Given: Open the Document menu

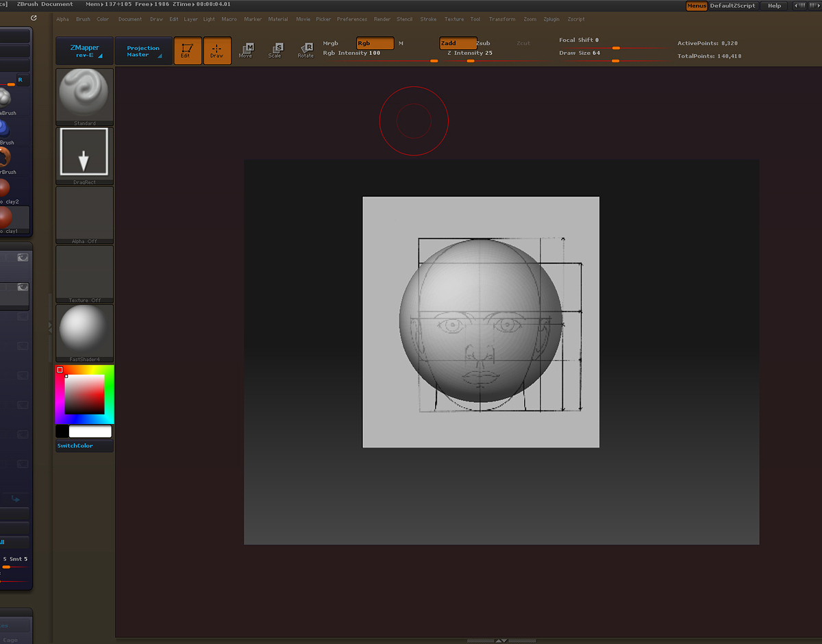Looking at the screenshot, I should click(x=130, y=19).
